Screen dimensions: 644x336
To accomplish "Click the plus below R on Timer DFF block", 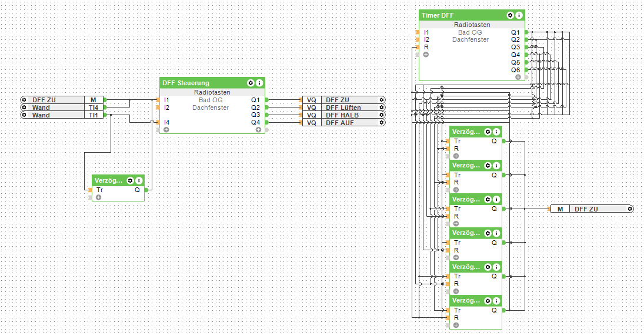I will coord(426,55).
